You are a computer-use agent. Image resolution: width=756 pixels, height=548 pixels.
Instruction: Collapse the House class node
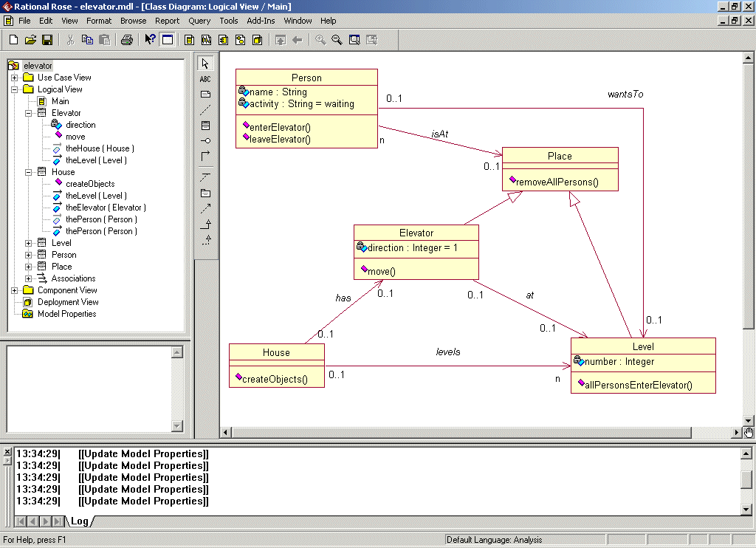click(29, 172)
